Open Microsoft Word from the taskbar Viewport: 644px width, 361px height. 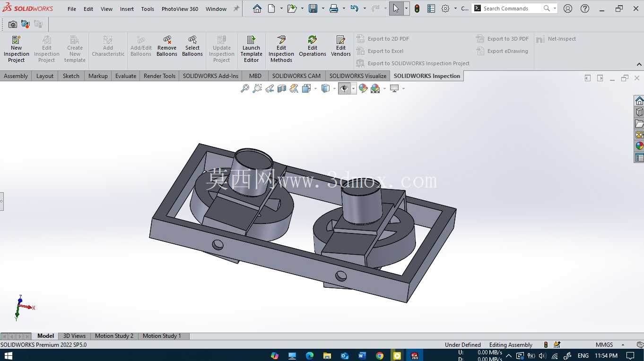click(362, 355)
